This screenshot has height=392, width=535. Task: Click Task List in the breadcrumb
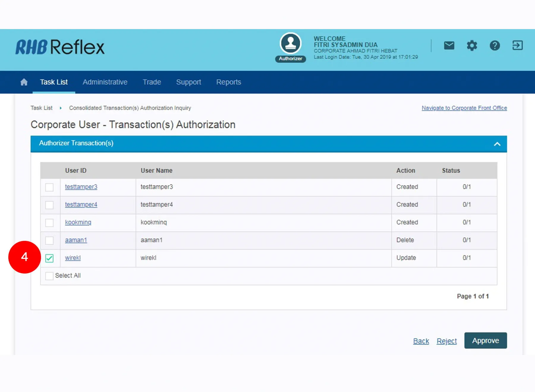pyautogui.click(x=41, y=108)
